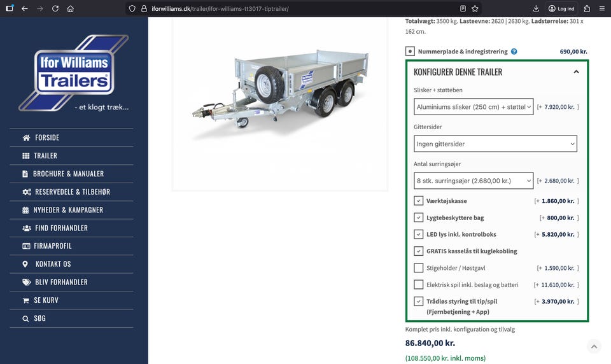Collapse the Konfigurer denne trailer panel
611x364 pixels.
point(576,72)
